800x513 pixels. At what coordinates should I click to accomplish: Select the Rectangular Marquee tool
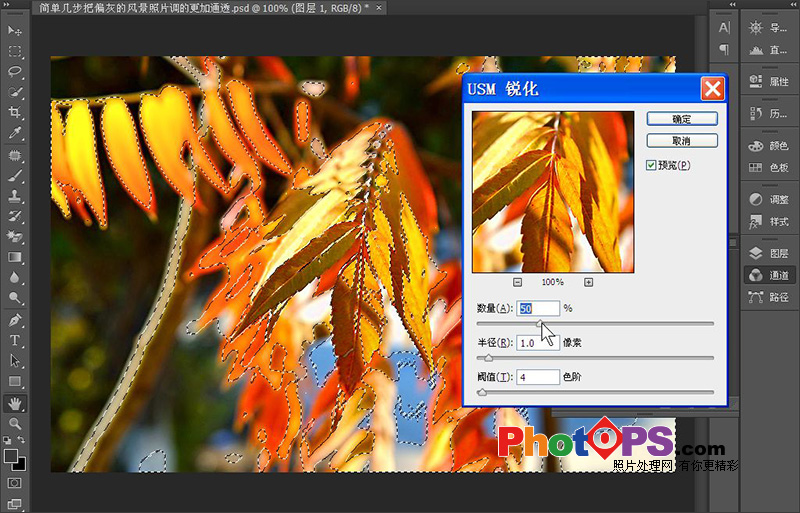click(14, 52)
